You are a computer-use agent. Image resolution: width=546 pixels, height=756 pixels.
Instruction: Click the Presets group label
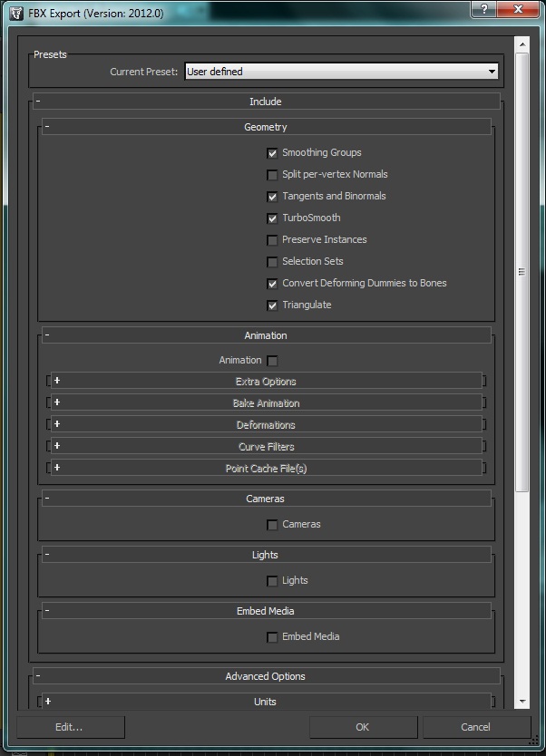tap(50, 54)
